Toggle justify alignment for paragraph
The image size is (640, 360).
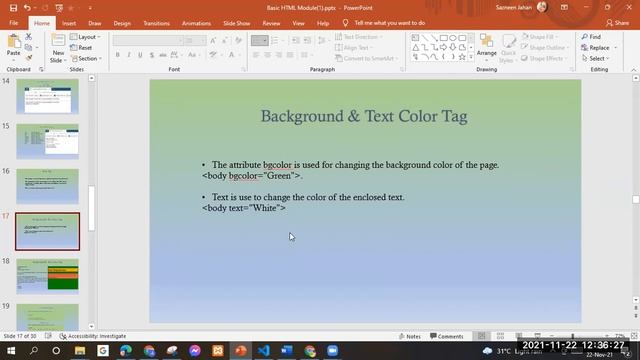point(290,55)
